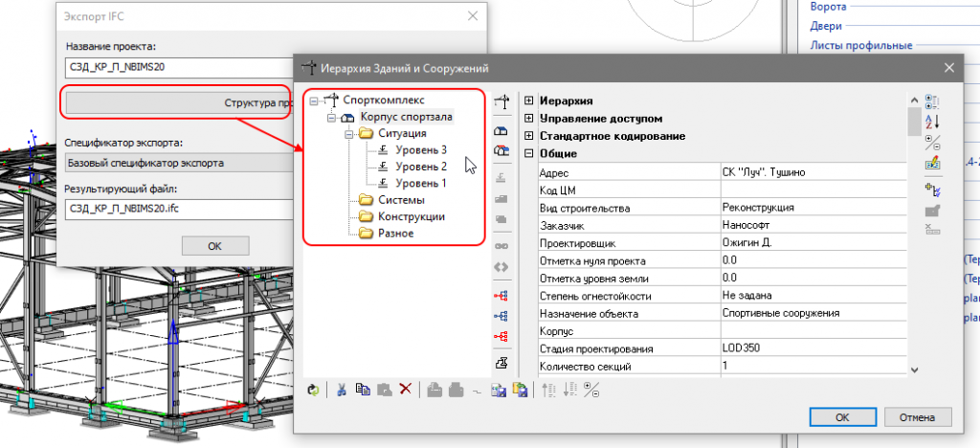
Task: Click the properties scrollbar down arrow
Action: click(914, 370)
